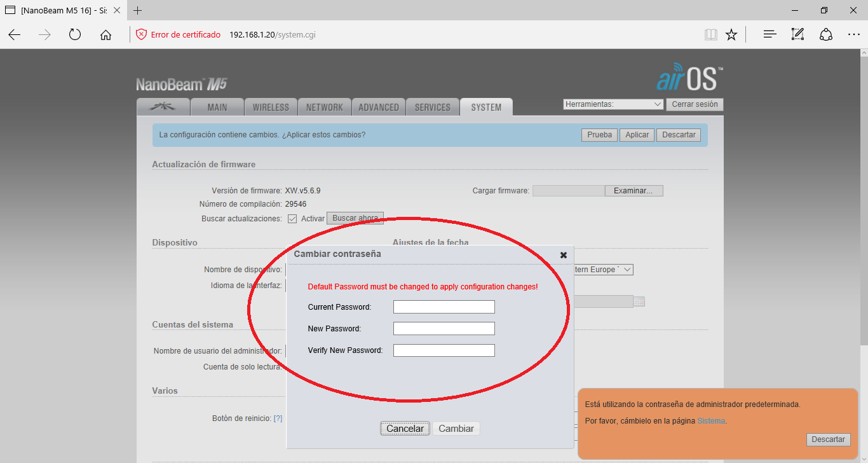The image size is (868, 463).
Task: Switch to the NETWORK tab
Action: (324, 107)
